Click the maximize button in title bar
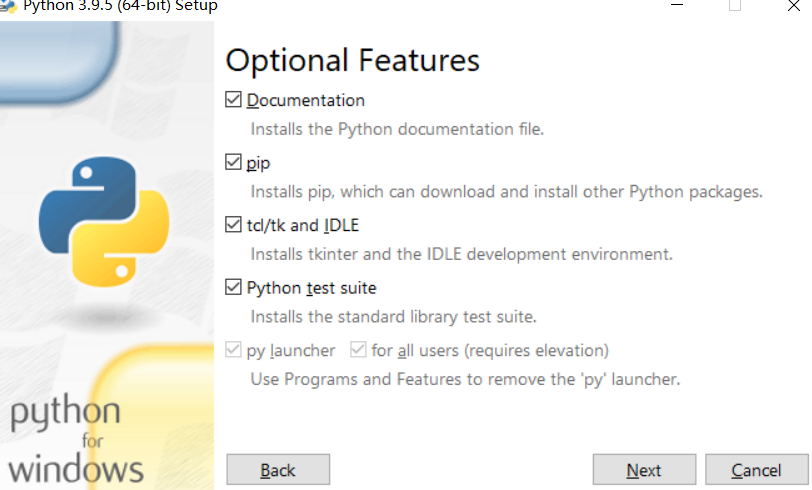Viewport: 812px width, 490px height. [x=735, y=5]
